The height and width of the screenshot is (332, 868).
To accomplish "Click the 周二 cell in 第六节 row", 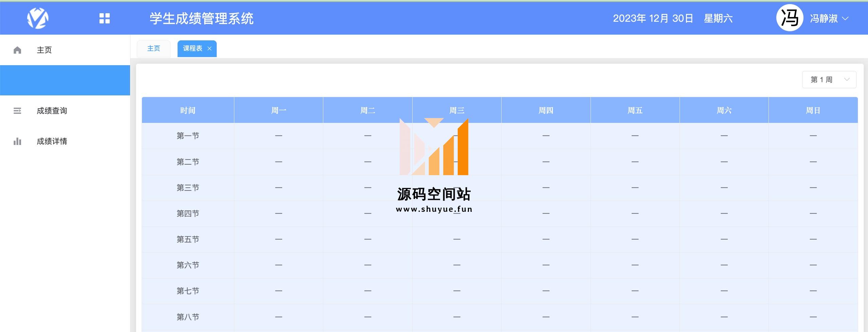I will click(x=368, y=265).
